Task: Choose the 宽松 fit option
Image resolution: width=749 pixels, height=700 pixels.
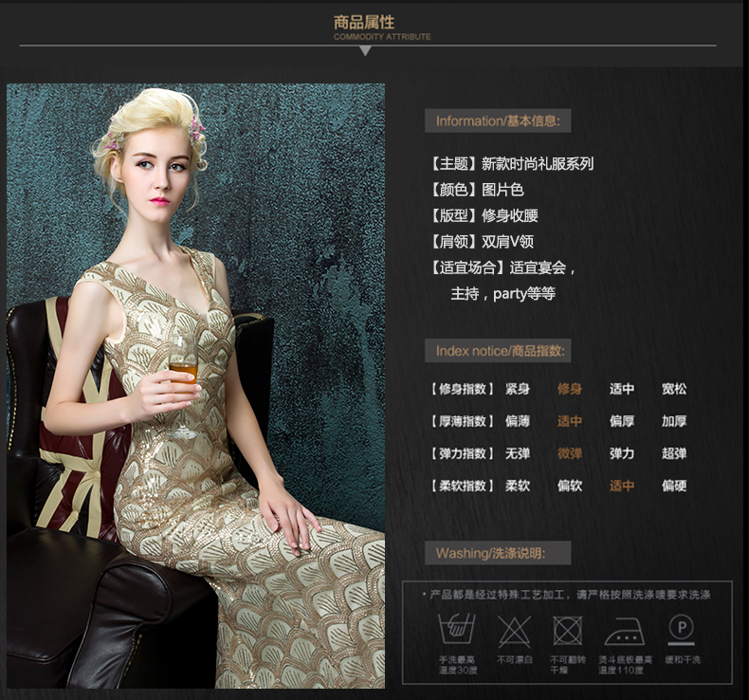Action: (674, 389)
